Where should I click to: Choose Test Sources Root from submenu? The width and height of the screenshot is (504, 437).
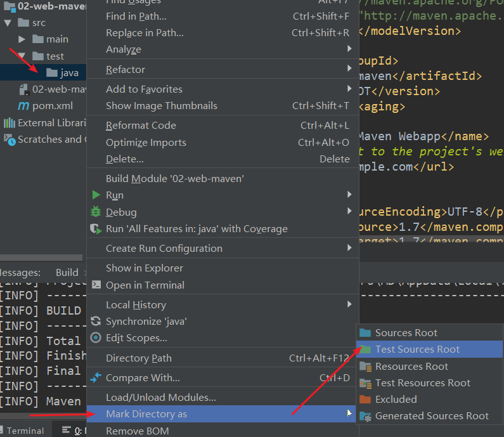pos(417,349)
